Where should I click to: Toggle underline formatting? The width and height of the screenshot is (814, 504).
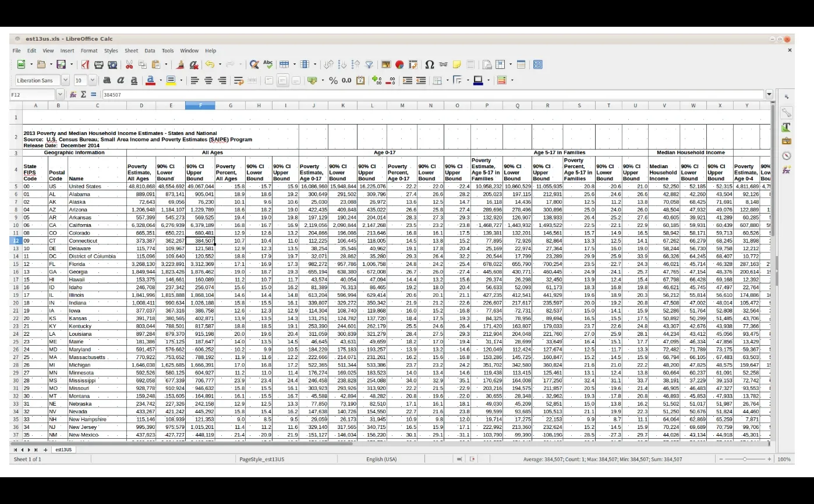tap(134, 80)
